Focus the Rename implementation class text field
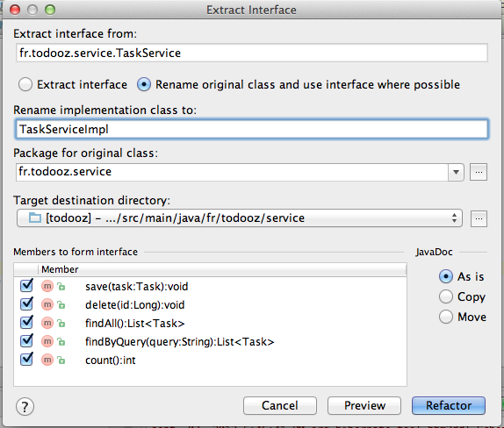This screenshot has height=428, width=504. point(252,129)
